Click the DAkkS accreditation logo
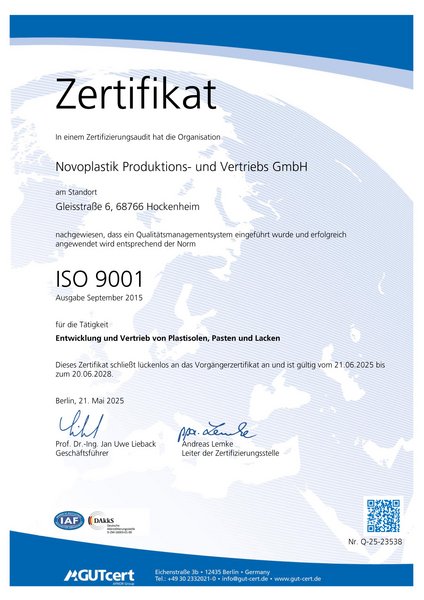 (111, 522)
